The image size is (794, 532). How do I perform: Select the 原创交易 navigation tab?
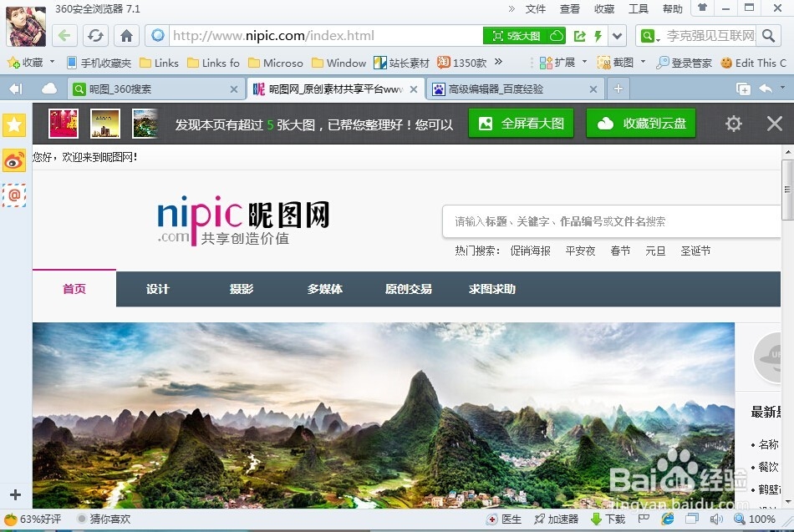(x=408, y=288)
